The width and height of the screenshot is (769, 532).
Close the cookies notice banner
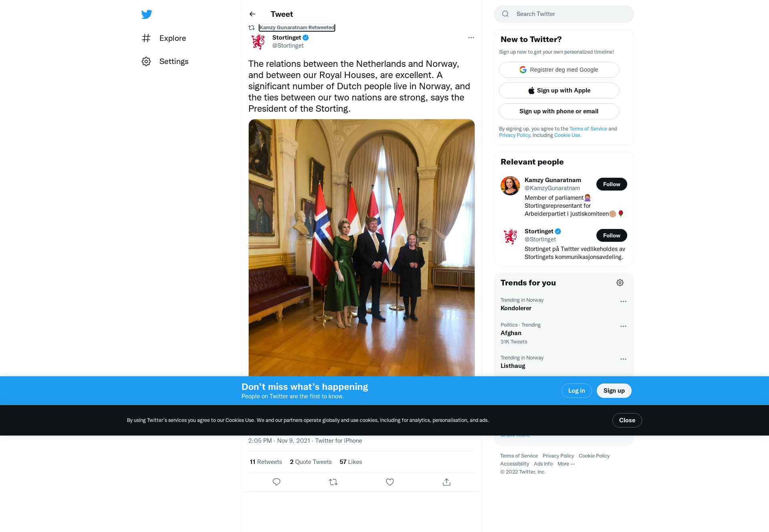[627, 420]
